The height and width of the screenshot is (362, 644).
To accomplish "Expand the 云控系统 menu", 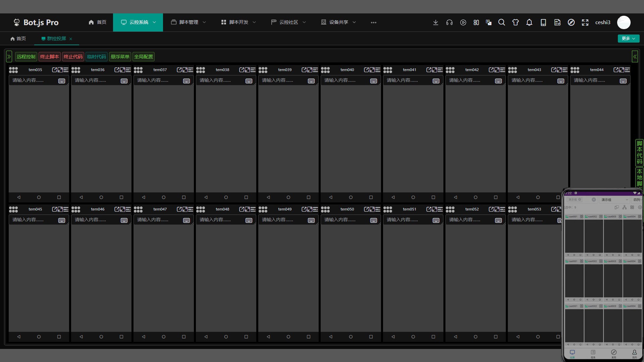I will tap(138, 22).
